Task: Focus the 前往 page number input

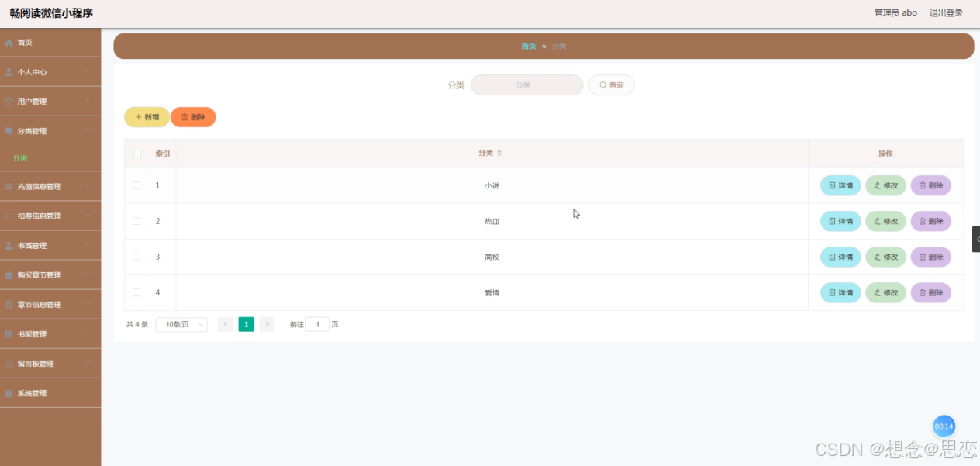Action: 318,324
